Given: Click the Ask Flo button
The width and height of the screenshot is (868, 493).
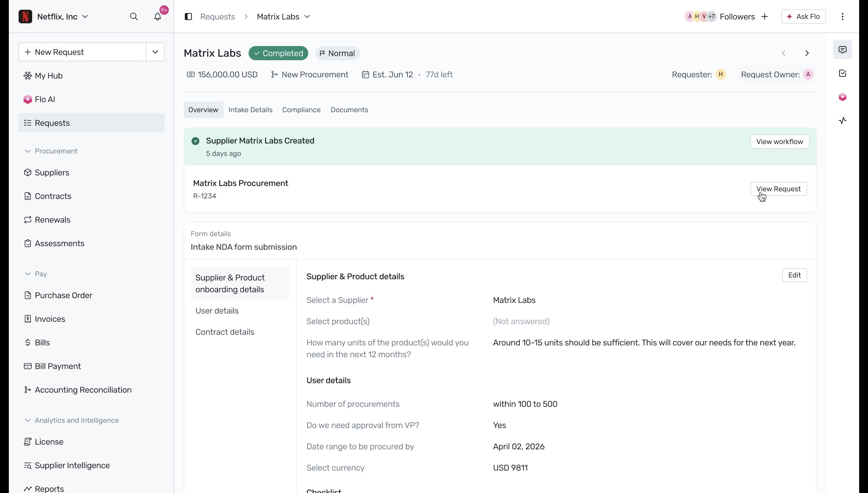Looking at the screenshot, I should click(803, 17).
